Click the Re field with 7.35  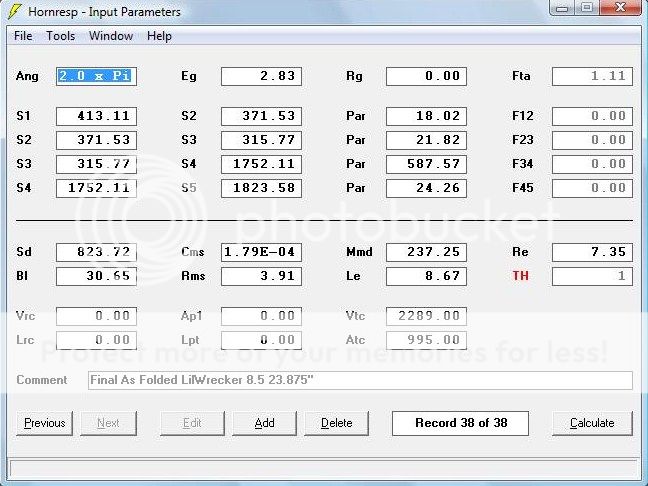(592, 253)
